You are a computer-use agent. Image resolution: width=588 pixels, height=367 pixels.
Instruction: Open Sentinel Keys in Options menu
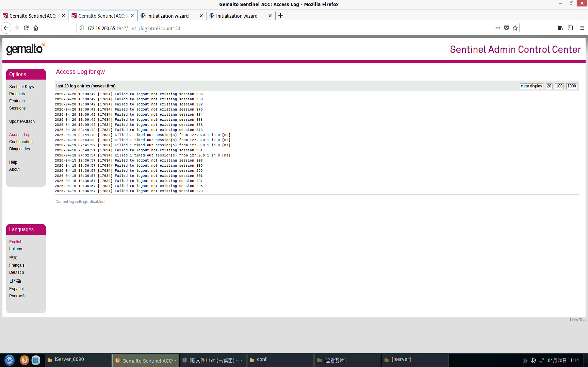21,87
